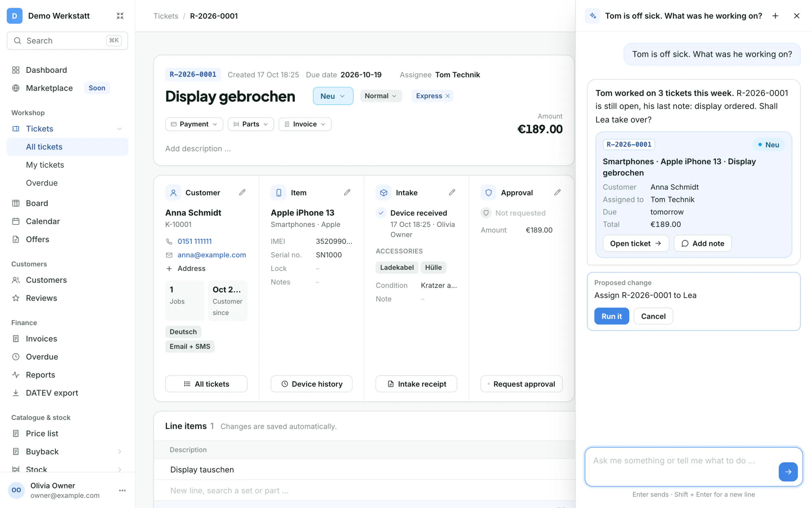Open Invoices in the Finance section
812x508 pixels.
[67, 338]
